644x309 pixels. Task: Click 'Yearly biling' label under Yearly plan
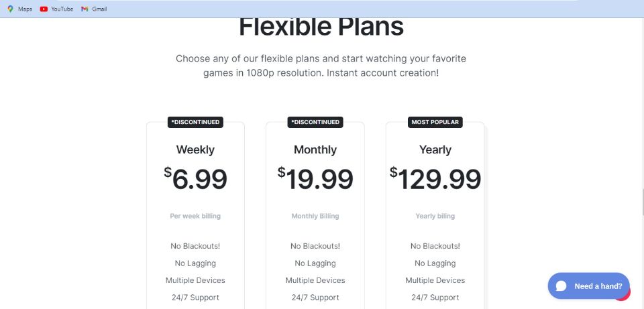[x=435, y=216]
